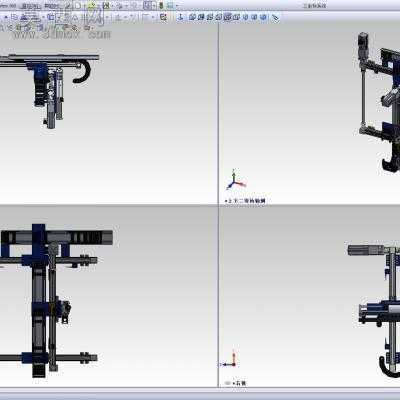
Task: Switch to the Trimetric view icon
Action: click(x=254, y=17)
